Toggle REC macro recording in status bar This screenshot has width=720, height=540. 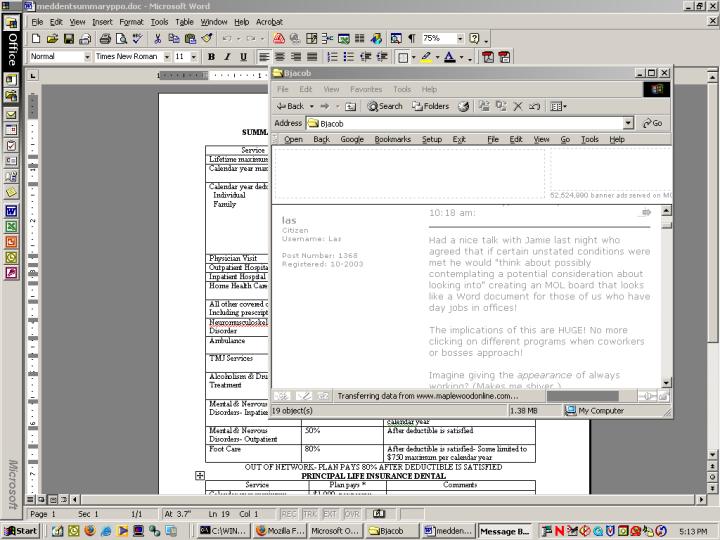(x=288, y=514)
